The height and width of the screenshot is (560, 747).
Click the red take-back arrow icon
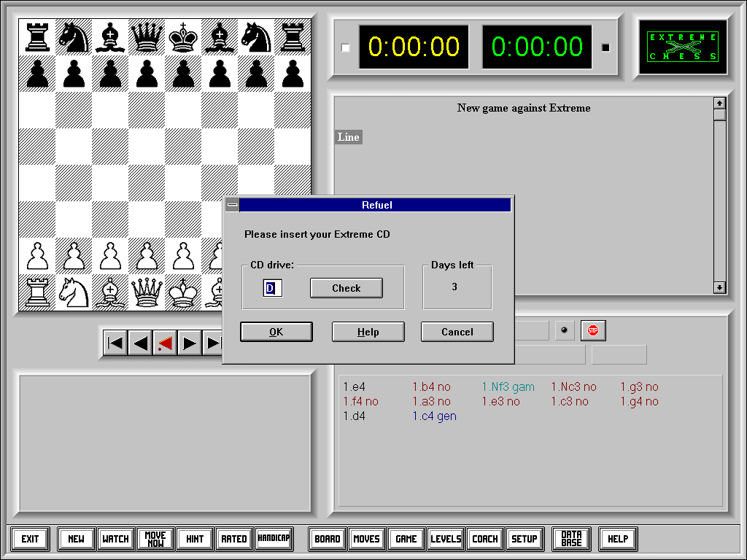tap(165, 343)
